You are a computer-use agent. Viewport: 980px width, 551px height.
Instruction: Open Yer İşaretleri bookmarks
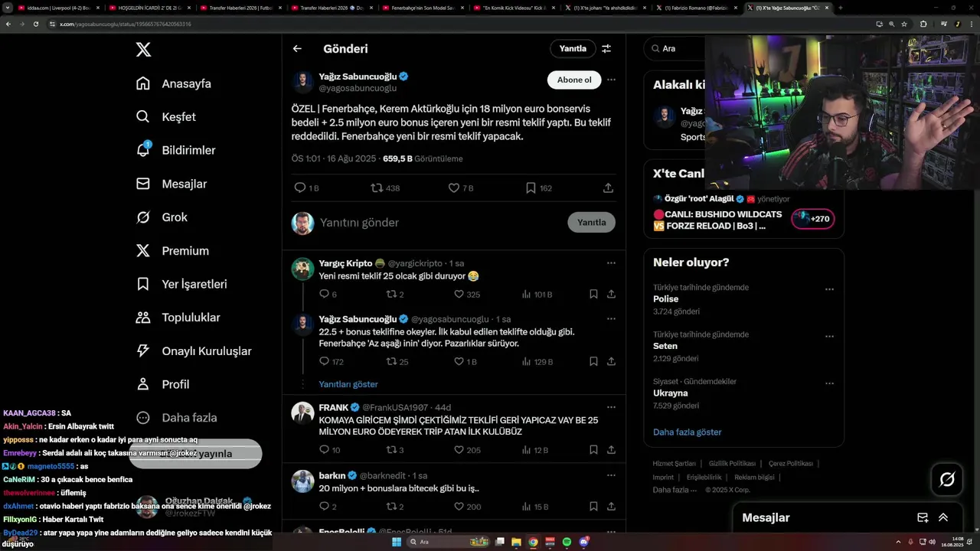(x=181, y=284)
